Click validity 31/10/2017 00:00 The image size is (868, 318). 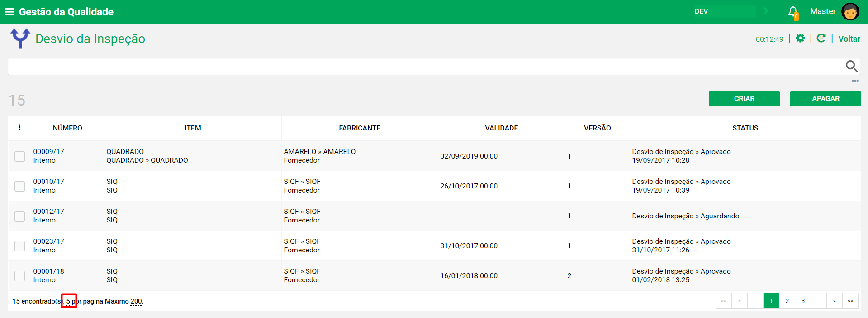pos(469,246)
